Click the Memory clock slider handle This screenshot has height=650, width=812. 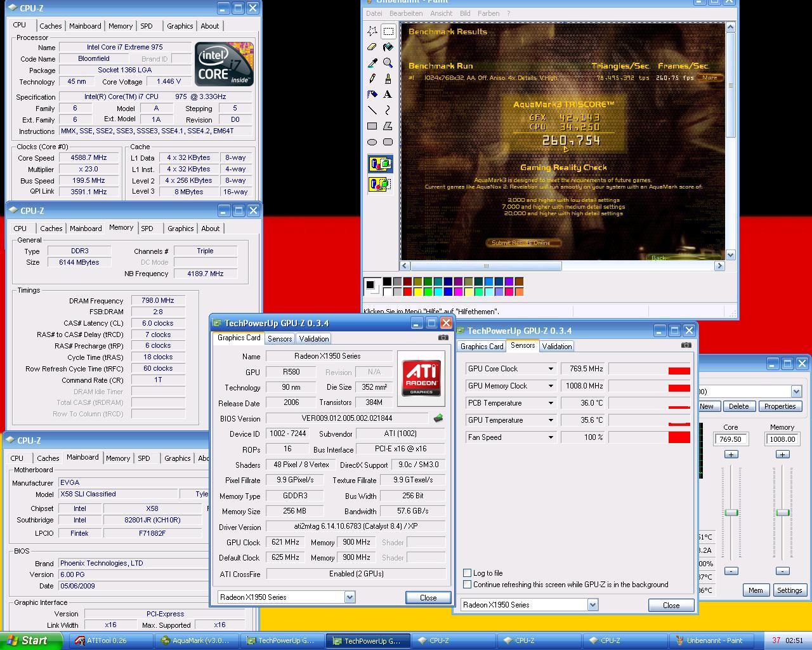pos(783,512)
